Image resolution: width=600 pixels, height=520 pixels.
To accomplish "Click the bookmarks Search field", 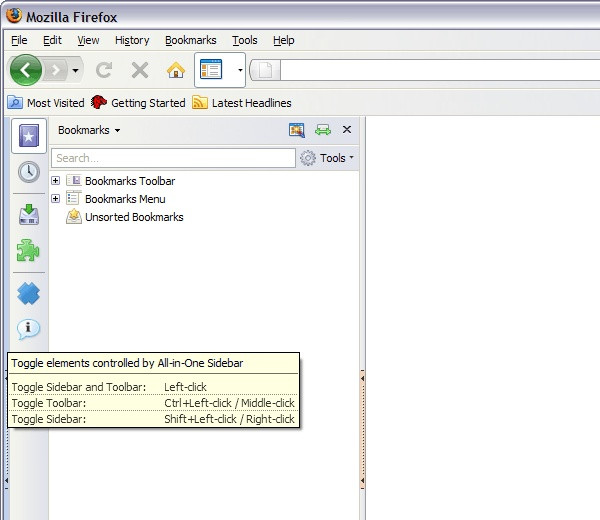I will coord(173,158).
